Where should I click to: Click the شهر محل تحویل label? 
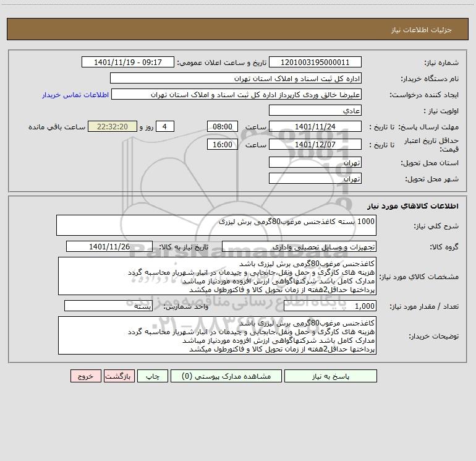[432, 179]
